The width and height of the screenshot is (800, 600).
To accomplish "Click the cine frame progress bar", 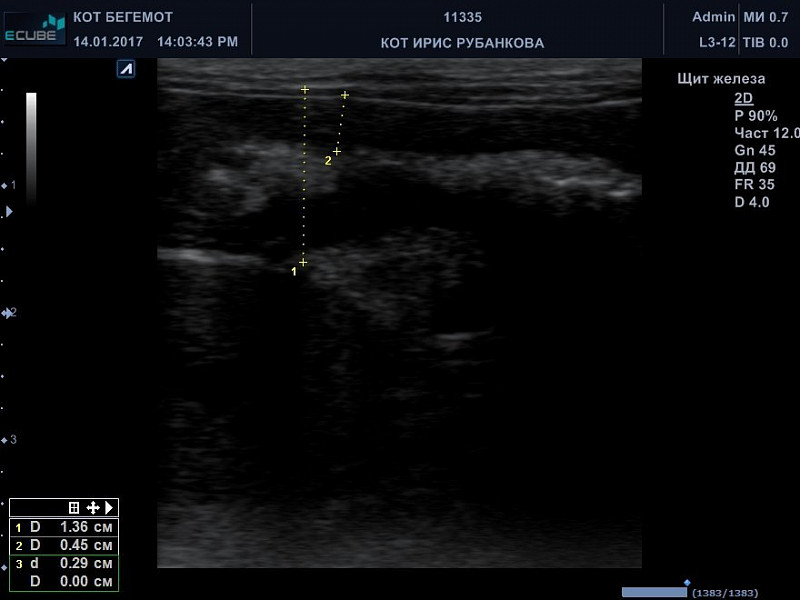I will pos(654,592).
